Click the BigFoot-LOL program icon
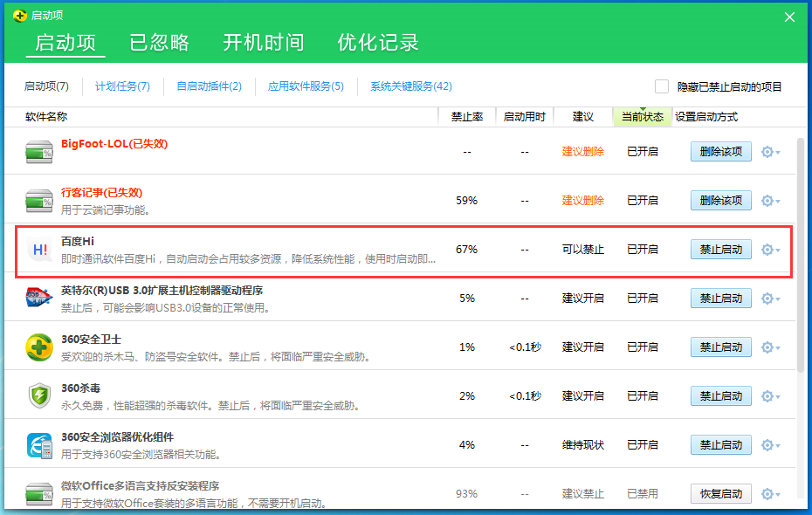 point(38,151)
